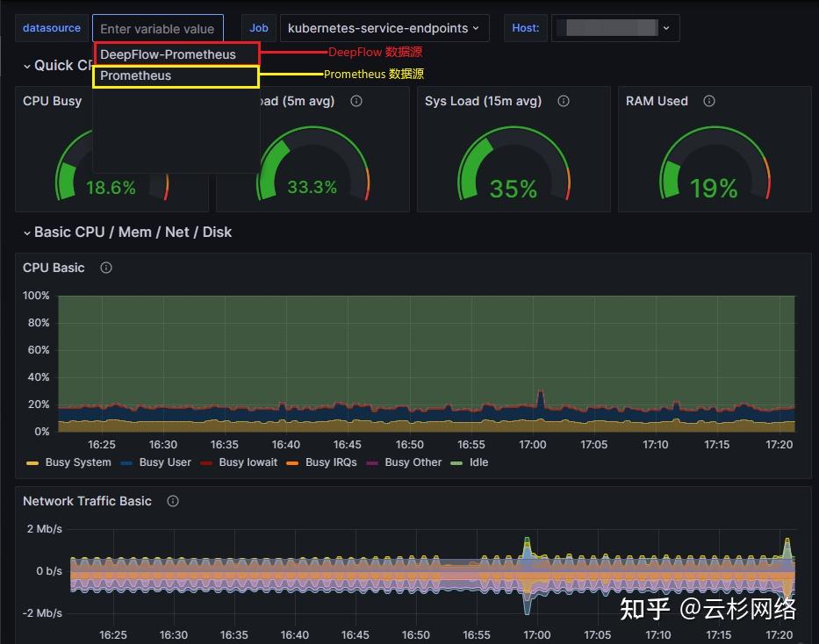Image resolution: width=819 pixels, height=644 pixels.
Task: Toggle Busy IRQs legend series
Action: (x=331, y=462)
